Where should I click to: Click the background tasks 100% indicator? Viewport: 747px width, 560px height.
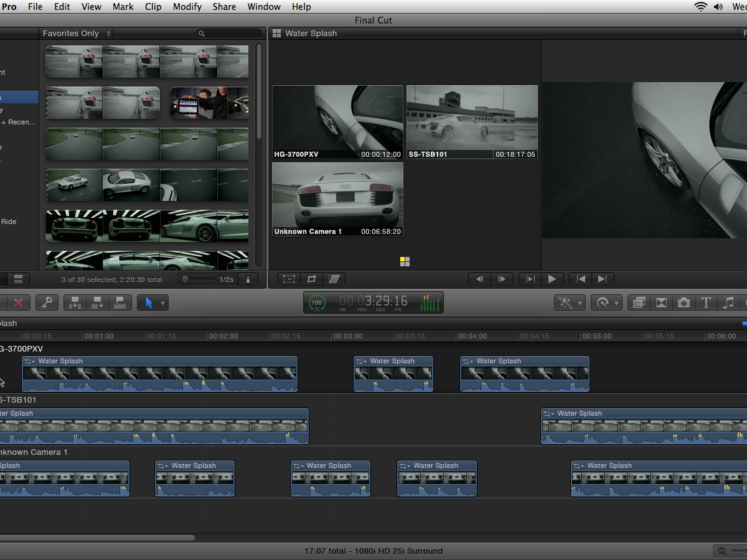pos(317,303)
